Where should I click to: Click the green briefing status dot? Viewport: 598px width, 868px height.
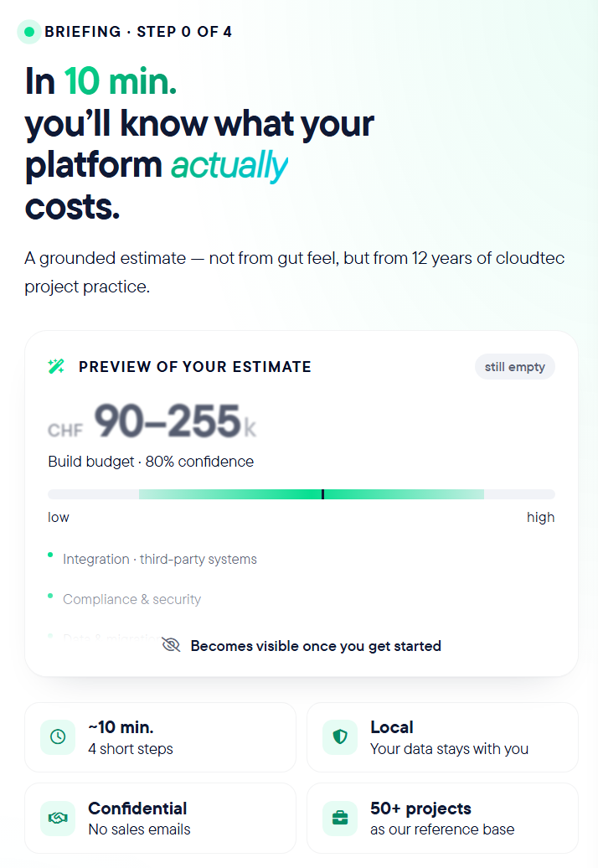[x=29, y=32]
